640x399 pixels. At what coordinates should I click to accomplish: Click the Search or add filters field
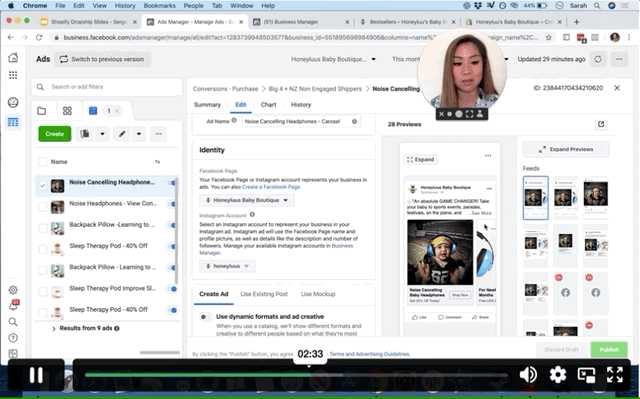tap(107, 87)
